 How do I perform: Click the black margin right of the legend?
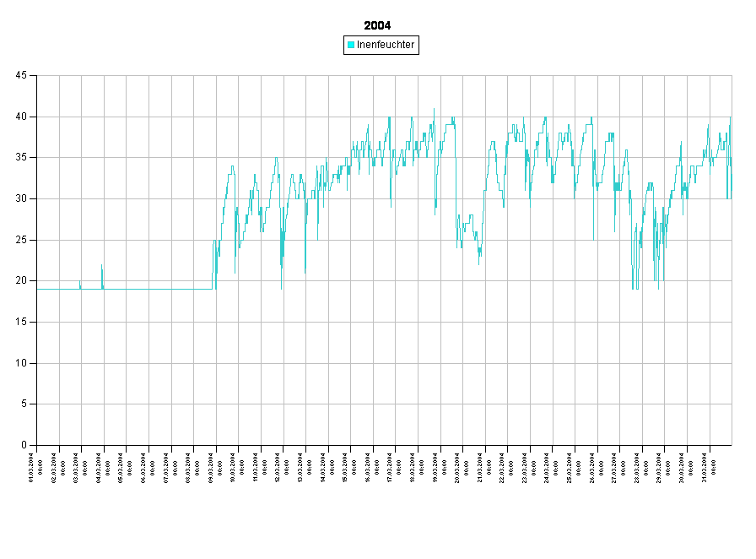[591, 45]
